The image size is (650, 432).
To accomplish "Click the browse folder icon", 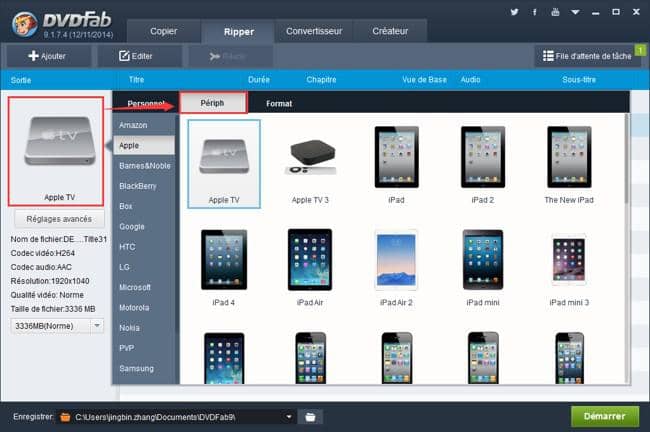I will (x=310, y=417).
